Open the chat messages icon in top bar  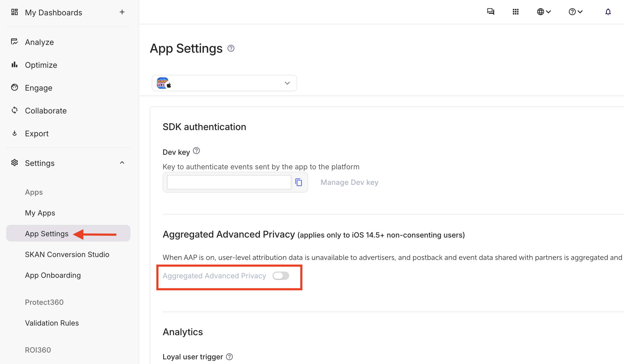[491, 12]
